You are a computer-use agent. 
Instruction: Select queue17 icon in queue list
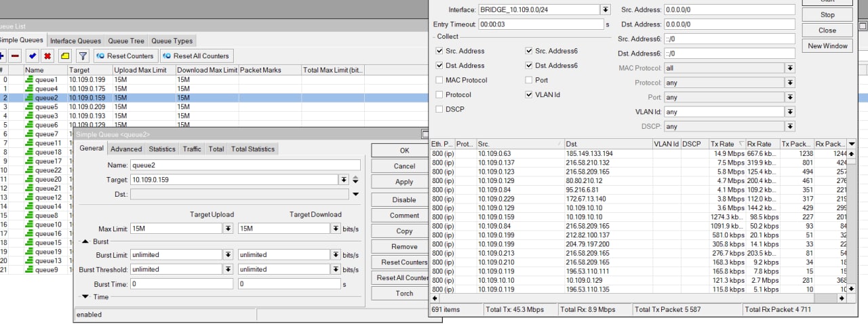[29, 161]
